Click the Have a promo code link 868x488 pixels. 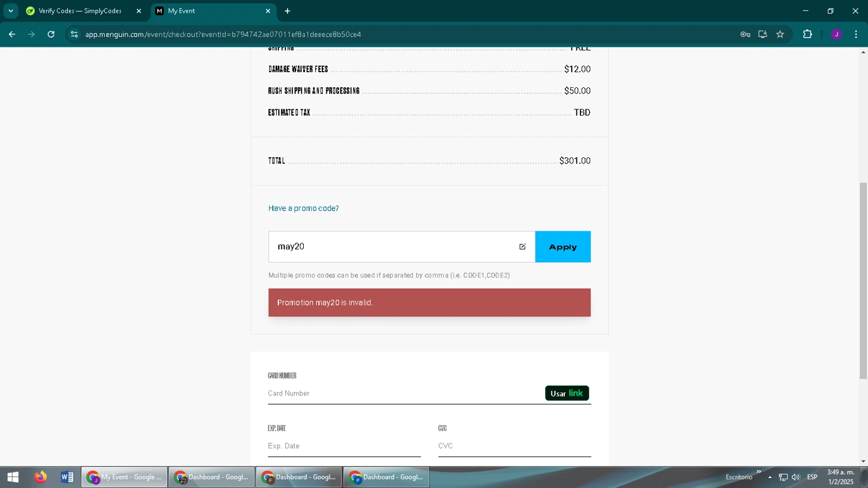point(303,208)
